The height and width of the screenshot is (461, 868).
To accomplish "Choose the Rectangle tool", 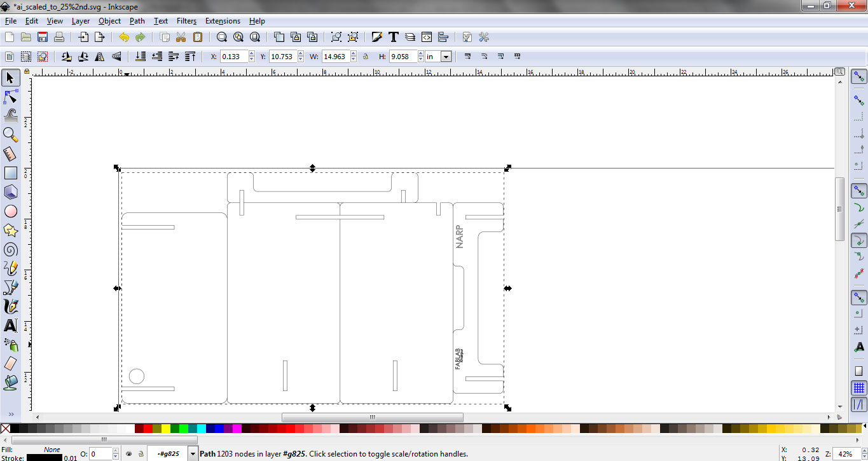I will point(11,173).
